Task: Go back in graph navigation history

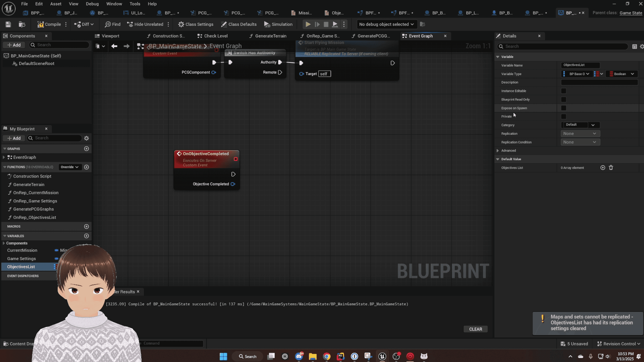Action: pos(114,46)
